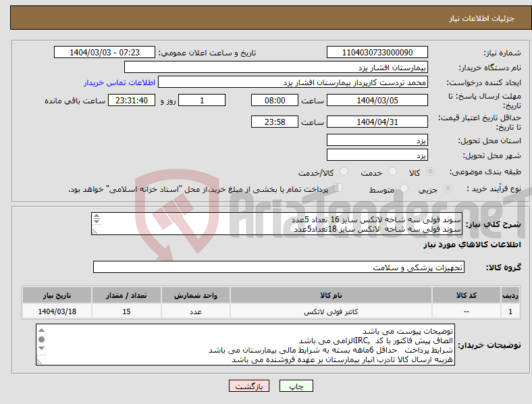
Task: Click delivery city field یزد
Action: click(377, 155)
